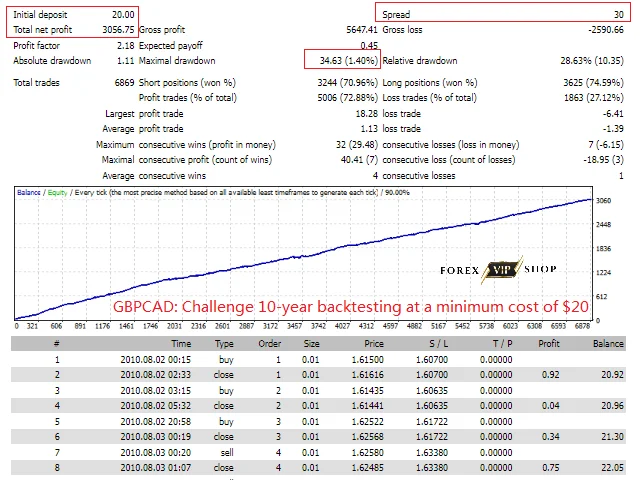Screen dimensions: 640x480
Task: Click the 1224 value on chart axis
Action: coord(603,273)
